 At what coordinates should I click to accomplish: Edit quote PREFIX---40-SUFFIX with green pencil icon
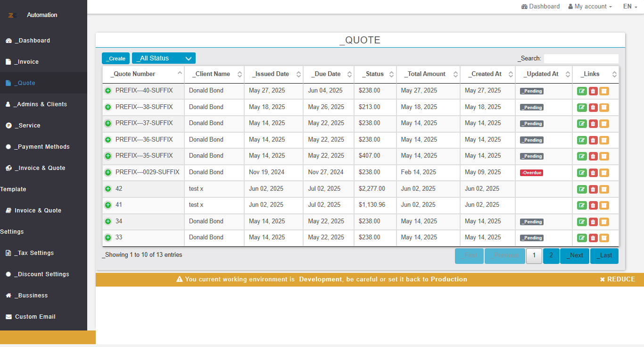tap(582, 91)
